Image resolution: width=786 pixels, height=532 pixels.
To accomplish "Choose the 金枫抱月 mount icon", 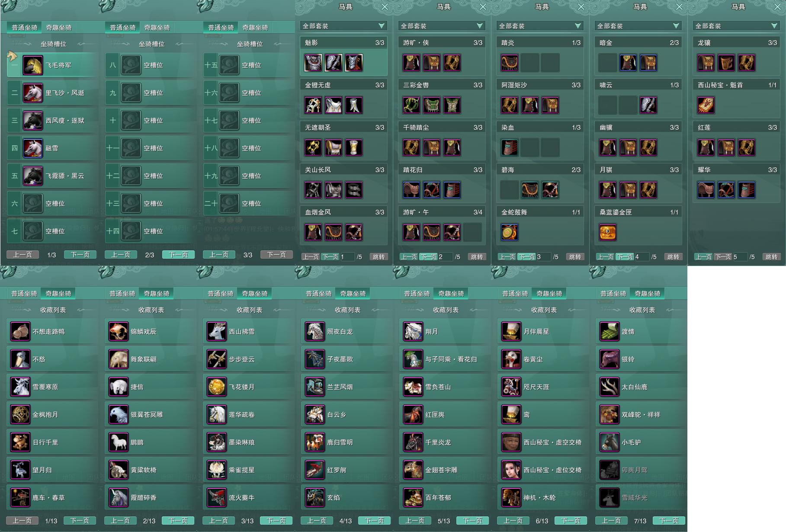I will (20, 415).
